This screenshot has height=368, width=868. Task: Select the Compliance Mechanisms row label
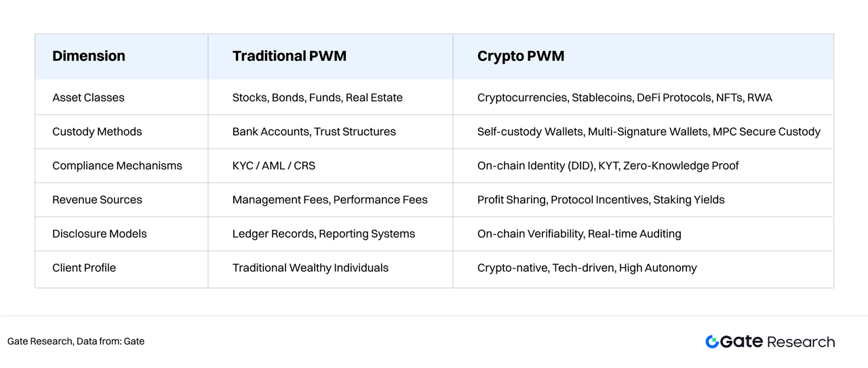pyautogui.click(x=117, y=165)
